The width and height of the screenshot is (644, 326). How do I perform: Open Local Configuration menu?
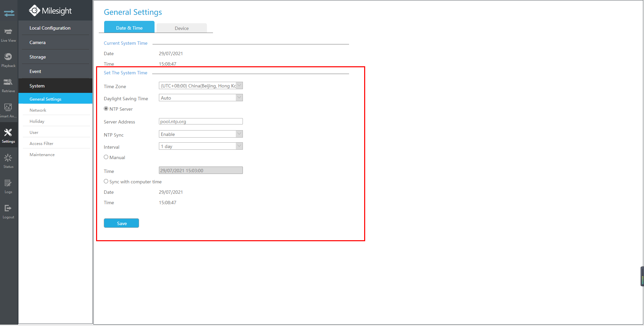point(55,28)
